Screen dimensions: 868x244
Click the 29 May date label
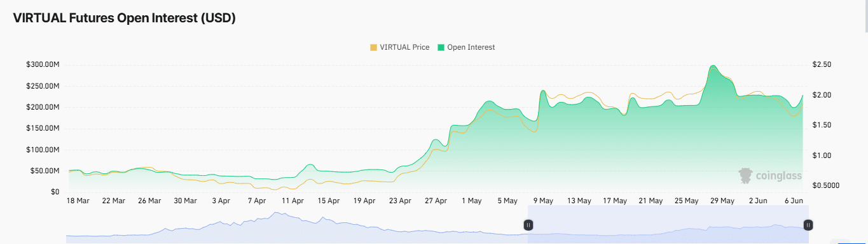(722, 201)
